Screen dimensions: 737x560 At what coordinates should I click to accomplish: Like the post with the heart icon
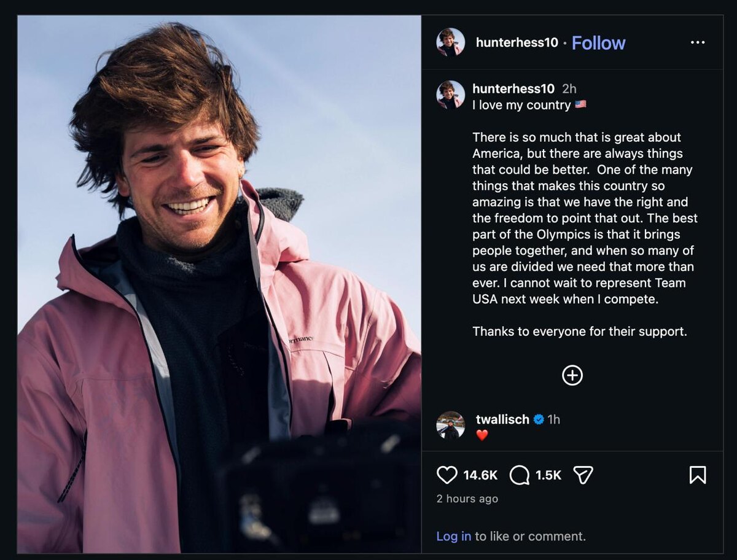(447, 475)
